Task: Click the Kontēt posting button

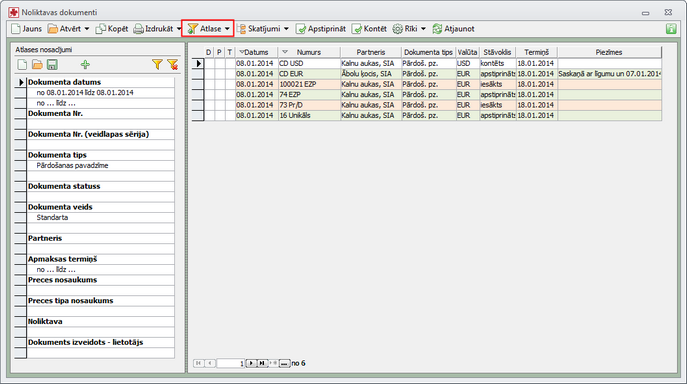Action: [369, 29]
